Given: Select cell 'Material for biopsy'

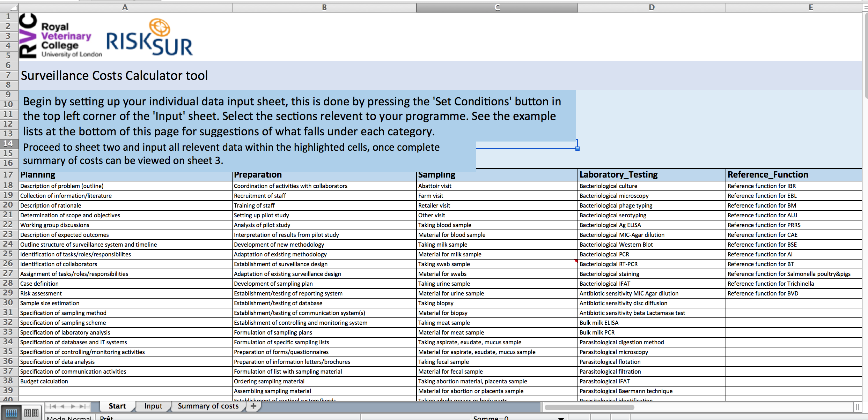Looking at the screenshot, I should point(497,313).
